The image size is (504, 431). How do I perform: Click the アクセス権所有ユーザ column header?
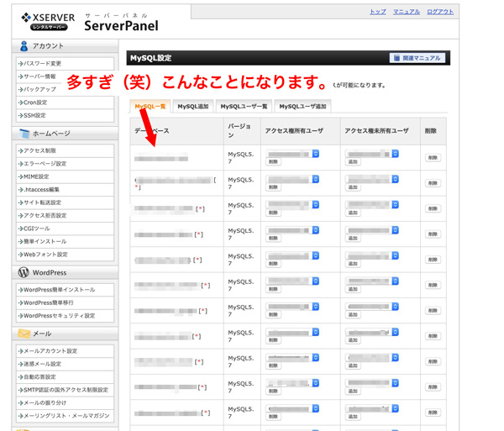click(301, 131)
